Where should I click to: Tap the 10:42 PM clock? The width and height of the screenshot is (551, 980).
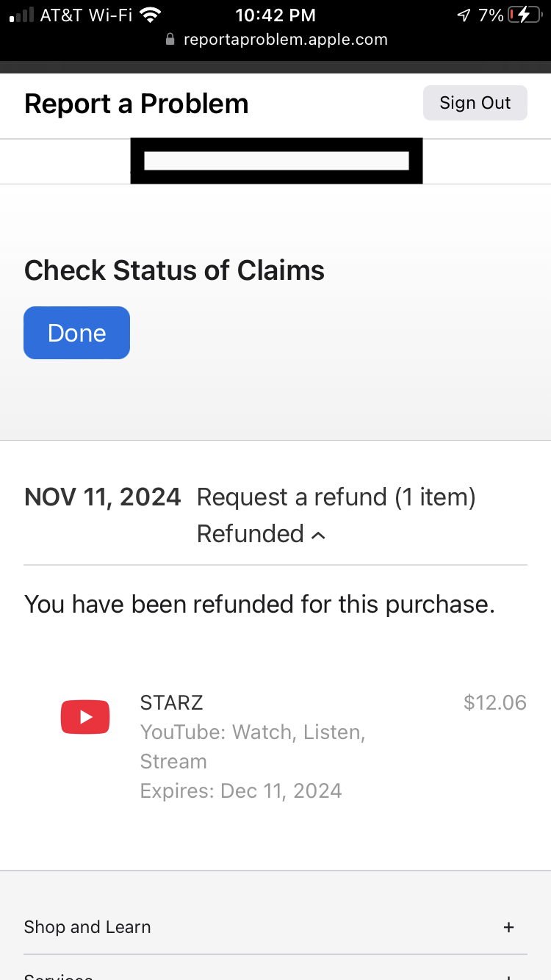pyautogui.click(x=275, y=15)
